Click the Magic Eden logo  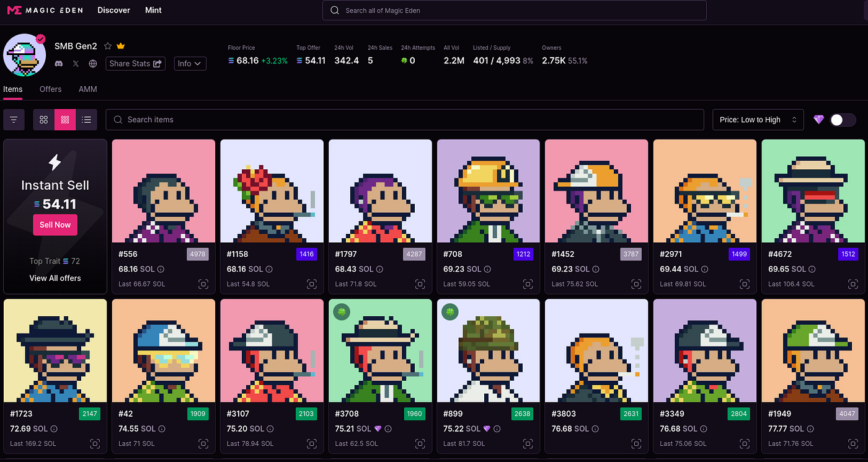click(x=45, y=10)
